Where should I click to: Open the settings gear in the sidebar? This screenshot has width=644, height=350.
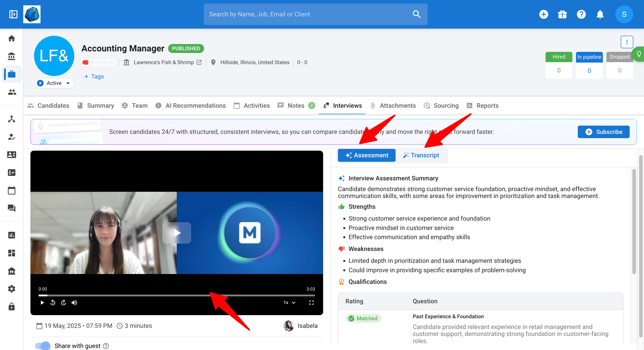pyautogui.click(x=11, y=289)
